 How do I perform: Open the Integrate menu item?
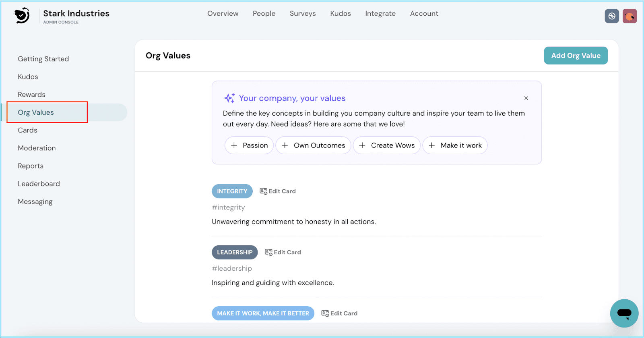coord(380,13)
